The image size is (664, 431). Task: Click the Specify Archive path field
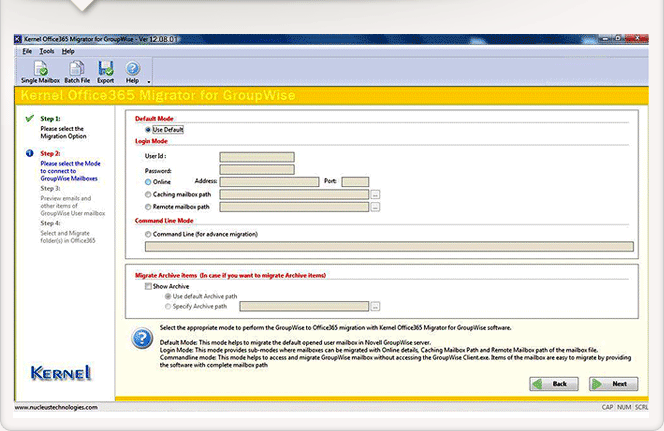tap(304, 306)
